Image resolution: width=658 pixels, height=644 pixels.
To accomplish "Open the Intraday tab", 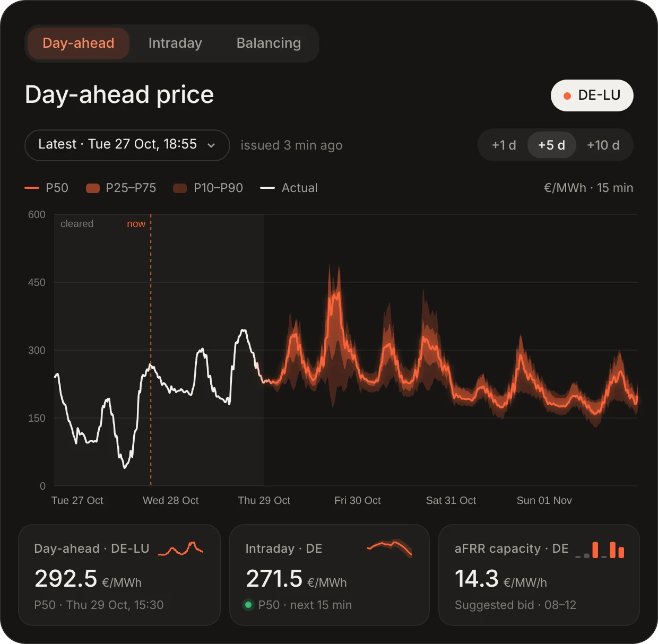I will pyautogui.click(x=175, y=43).
